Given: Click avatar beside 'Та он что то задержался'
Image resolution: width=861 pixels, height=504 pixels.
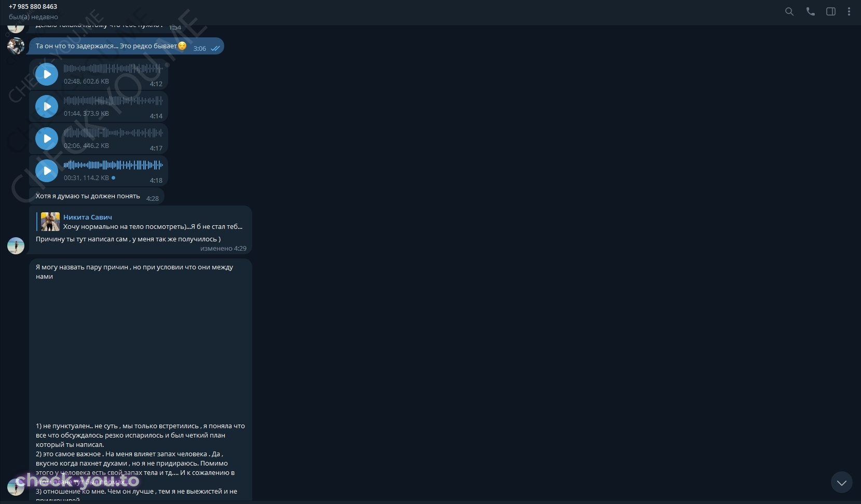Looking at the screenshot, I should (16, 46).
